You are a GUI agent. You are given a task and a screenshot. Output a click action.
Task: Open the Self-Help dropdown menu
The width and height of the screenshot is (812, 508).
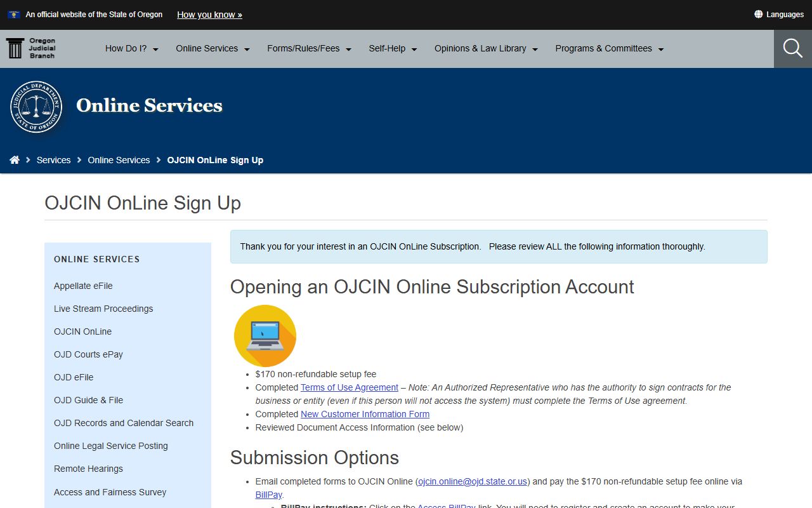pos(393,48)
